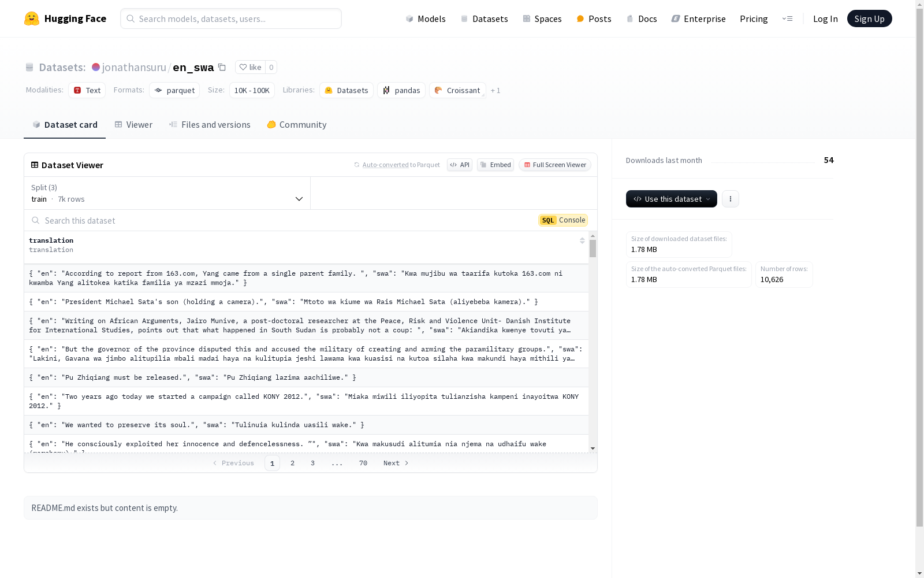The image size is (924, 578).
Task: Sort the translation column
Action: pyautogui.click(x=582, y=240)
